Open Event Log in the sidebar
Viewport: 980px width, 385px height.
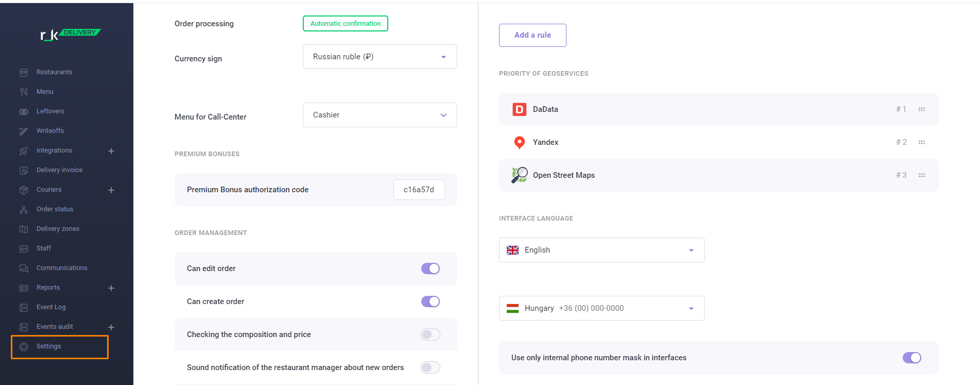(x=51, y=307)
